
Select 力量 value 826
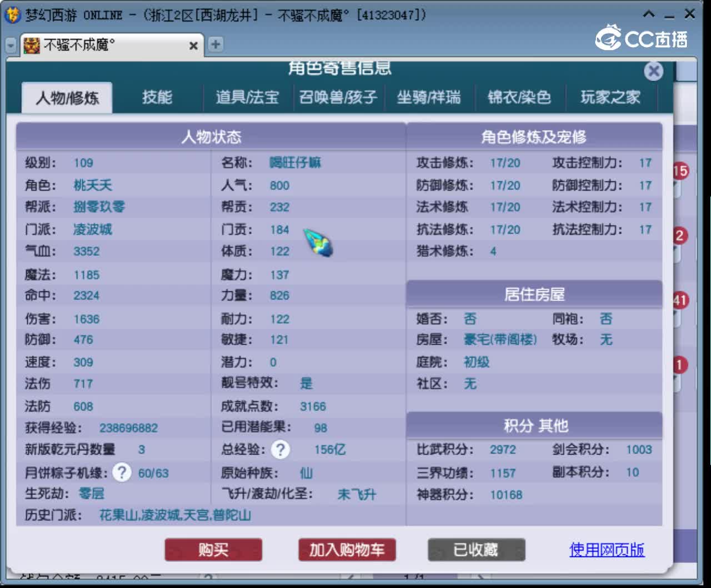(x=279, y=296)
